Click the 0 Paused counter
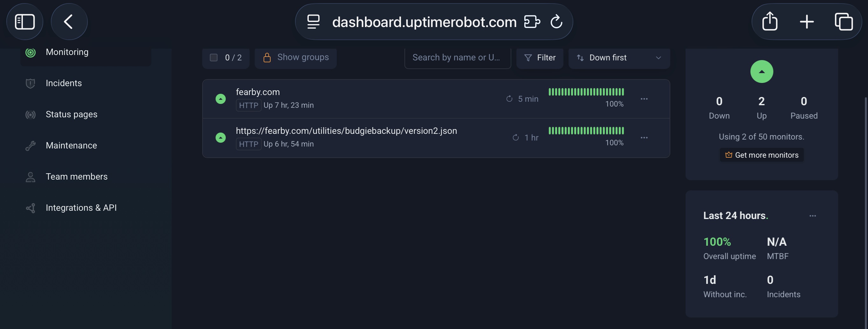Screen dimensions: 868x329 pyautogui.click(x=804, y=108)
